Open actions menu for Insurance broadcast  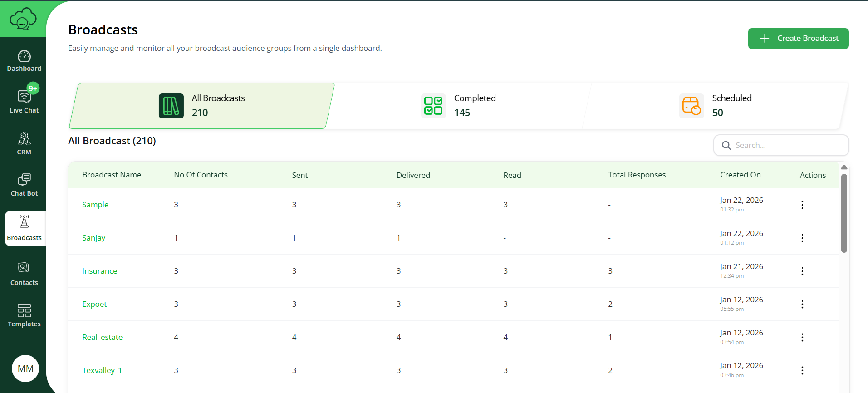[802, 271]
